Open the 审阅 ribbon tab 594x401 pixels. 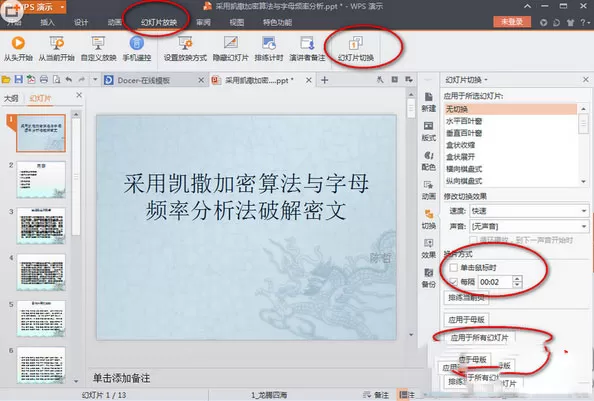point(203,22)
